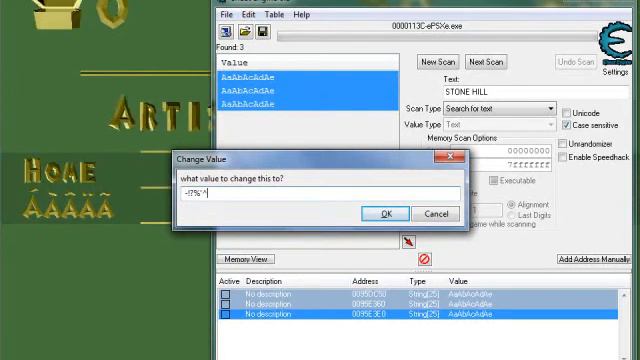Click the Text field containing STONE HILL

(536, 92)
